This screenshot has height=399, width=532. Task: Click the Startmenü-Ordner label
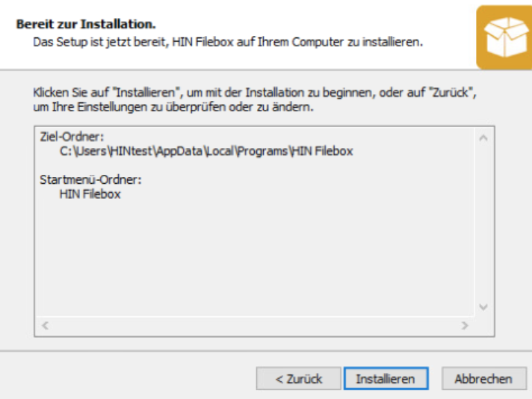coord(90,179)
